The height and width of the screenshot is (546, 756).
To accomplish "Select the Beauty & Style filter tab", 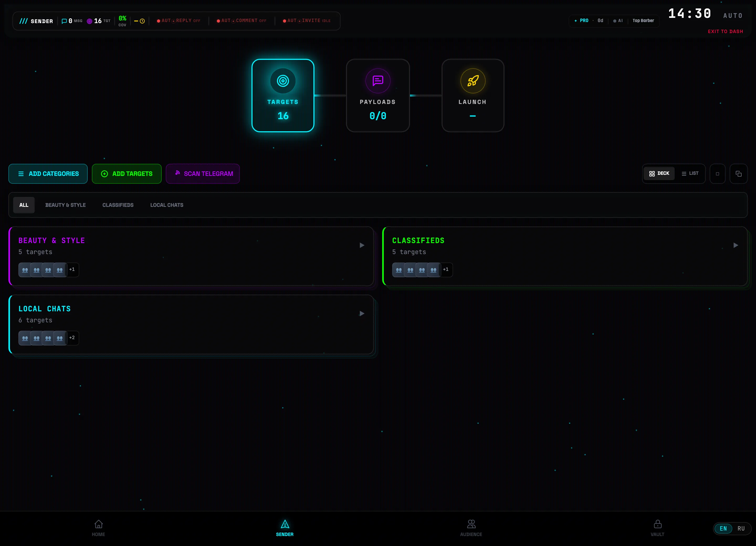I will [65, 205].
